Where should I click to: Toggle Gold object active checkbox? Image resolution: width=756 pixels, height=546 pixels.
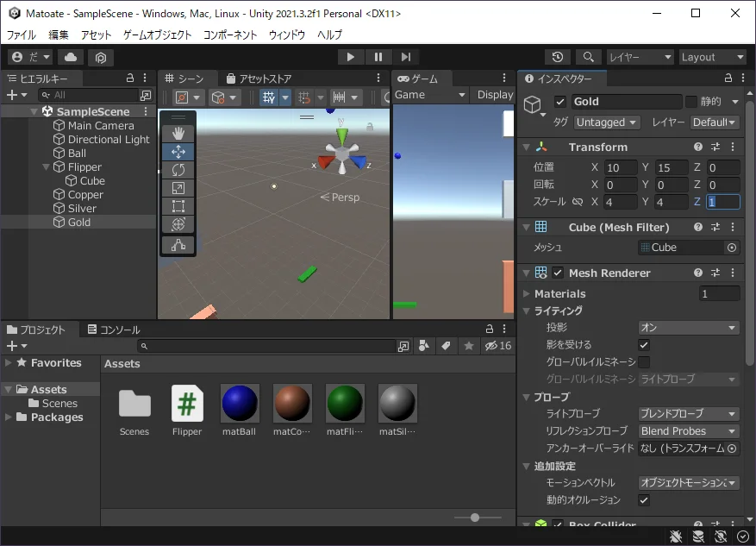tap(559, 102)
